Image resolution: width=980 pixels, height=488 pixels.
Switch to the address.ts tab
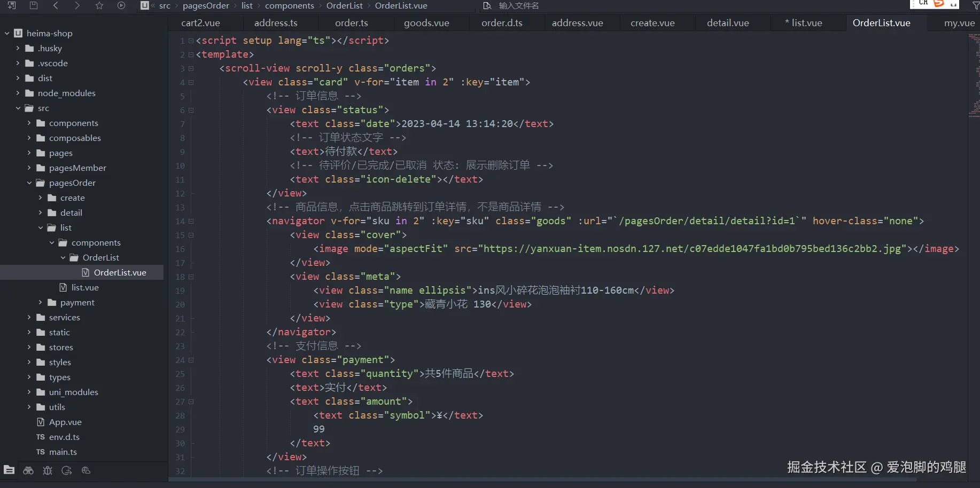[276, 23]
